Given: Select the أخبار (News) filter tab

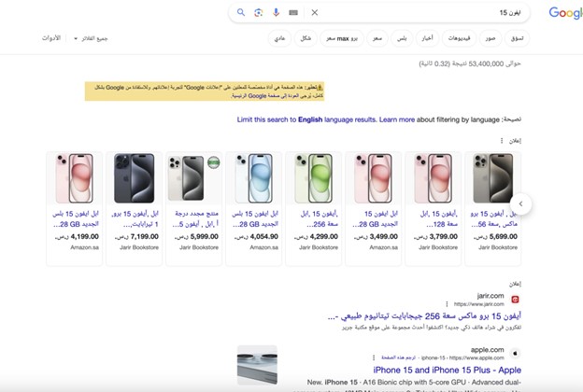Looking at the screenshot, I should (427, 38).
